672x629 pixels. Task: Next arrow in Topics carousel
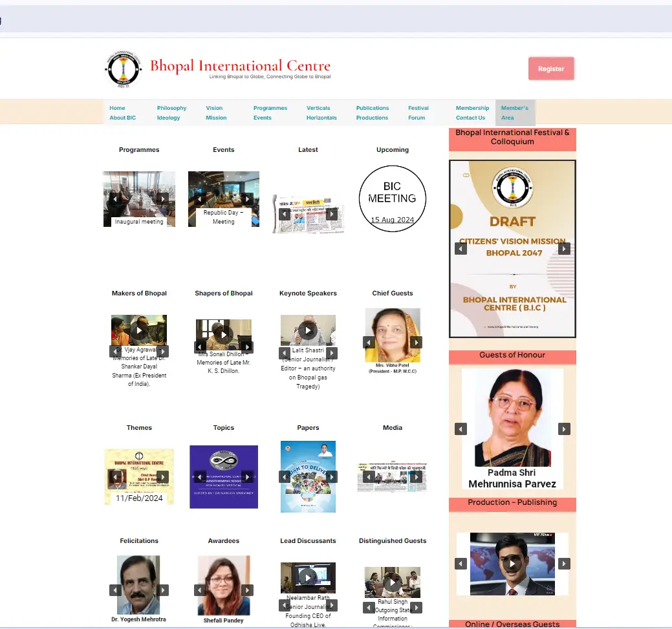tap(247, 477)
